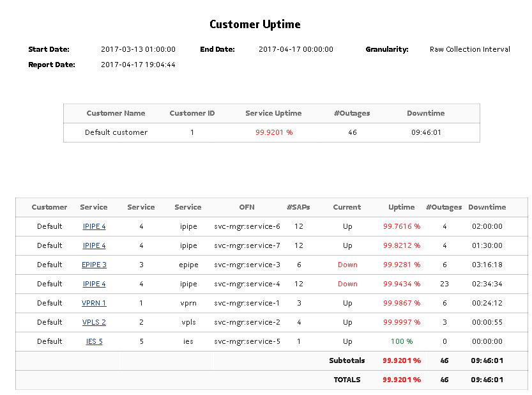
Task: Sort by the Service Uptime column header
Action: pyautogui.click(x=273, y=113)
